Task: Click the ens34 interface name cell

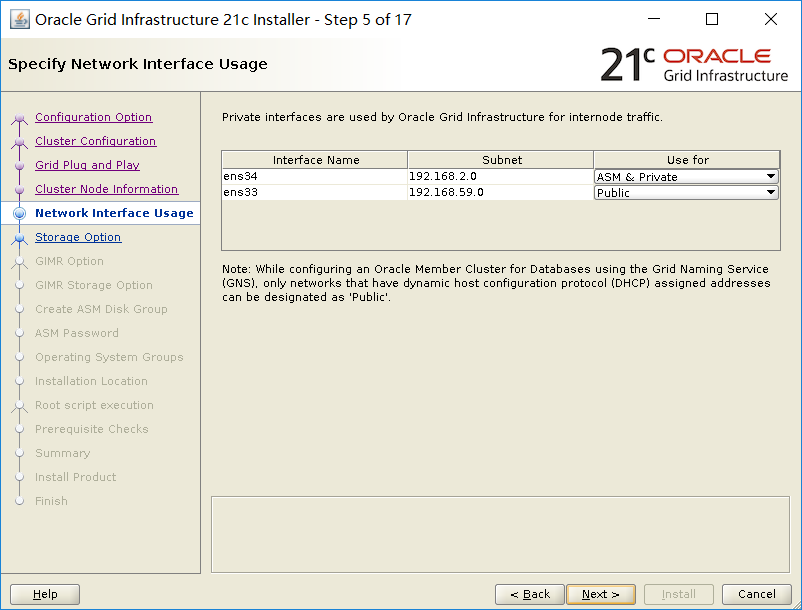Action: click(x=315, y=176)
